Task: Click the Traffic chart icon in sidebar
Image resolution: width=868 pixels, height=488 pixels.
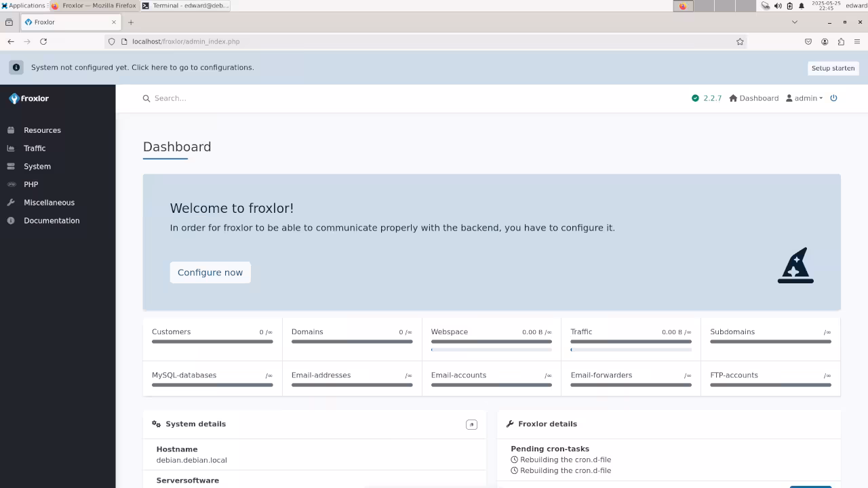Action: coord(11,148)
